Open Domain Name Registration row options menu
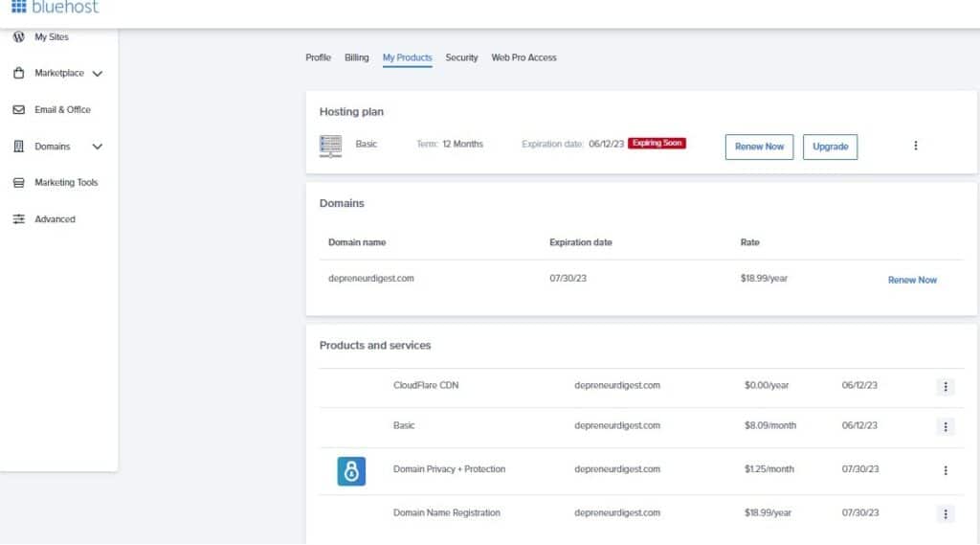Viewport: 980px width, 545px height. (946, 513)
